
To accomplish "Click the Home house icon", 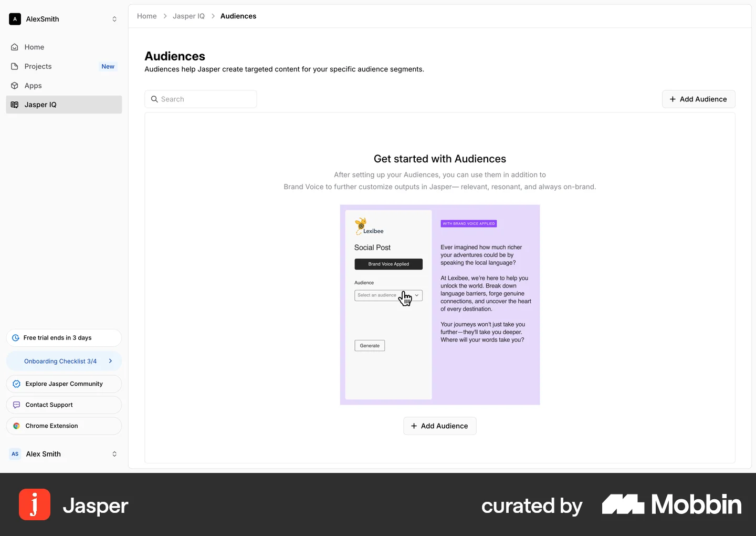I will [15, 47].
